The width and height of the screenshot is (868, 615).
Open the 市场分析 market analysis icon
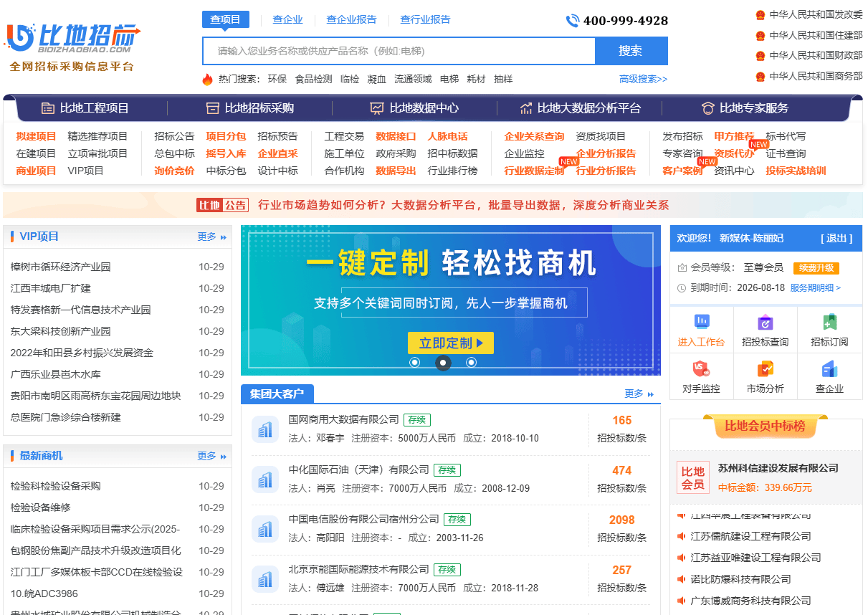(765, 370)
